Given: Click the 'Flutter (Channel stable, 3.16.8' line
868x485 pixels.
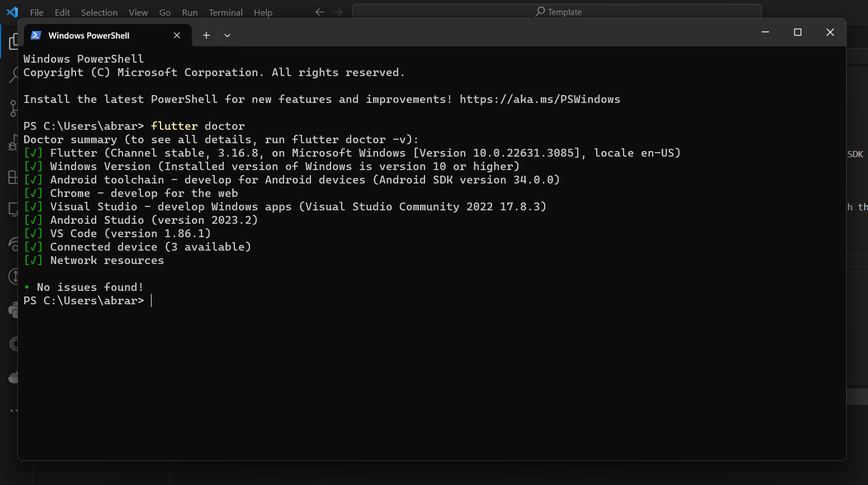Looking at the screenshot, I should (x=352, y=153).
